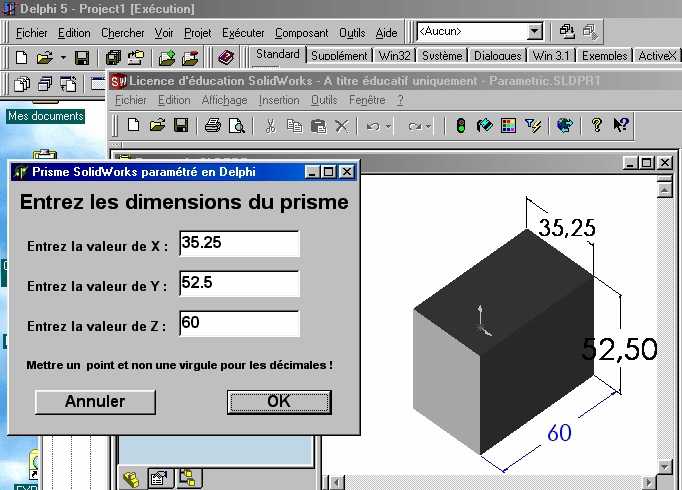Click SolidWorks Rebuild traffic light icon

click(461, 126)
